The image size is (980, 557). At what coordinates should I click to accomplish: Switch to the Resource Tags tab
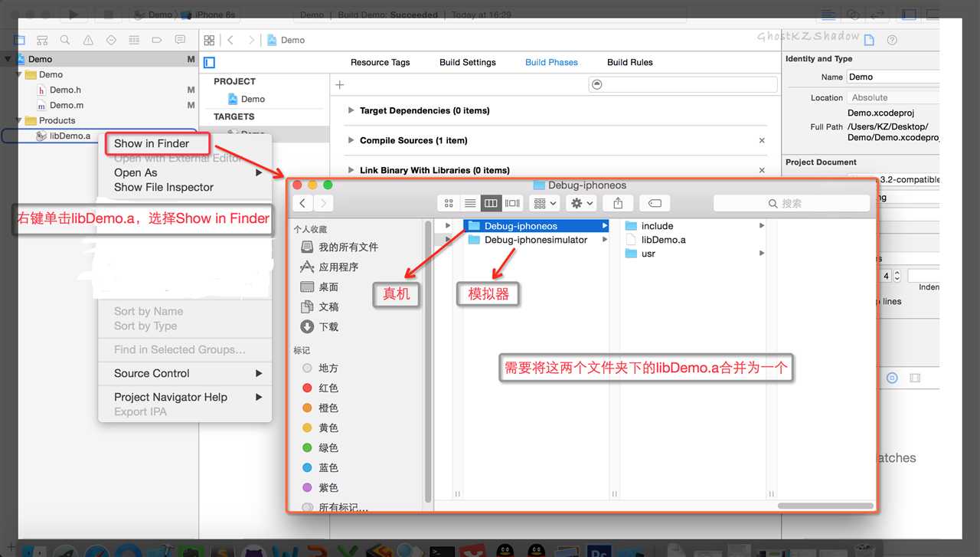coord(380,62)
